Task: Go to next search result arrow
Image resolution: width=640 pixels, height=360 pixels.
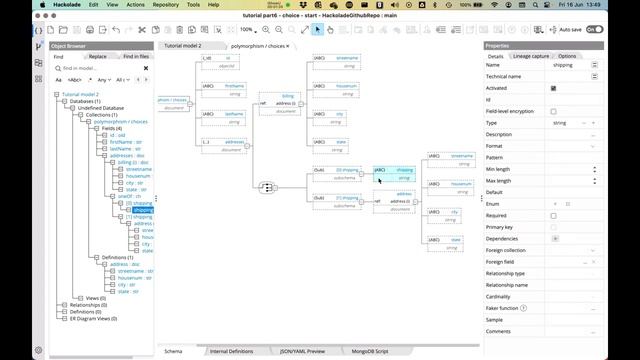Action: pyautogui.click(x=146, y=80)
